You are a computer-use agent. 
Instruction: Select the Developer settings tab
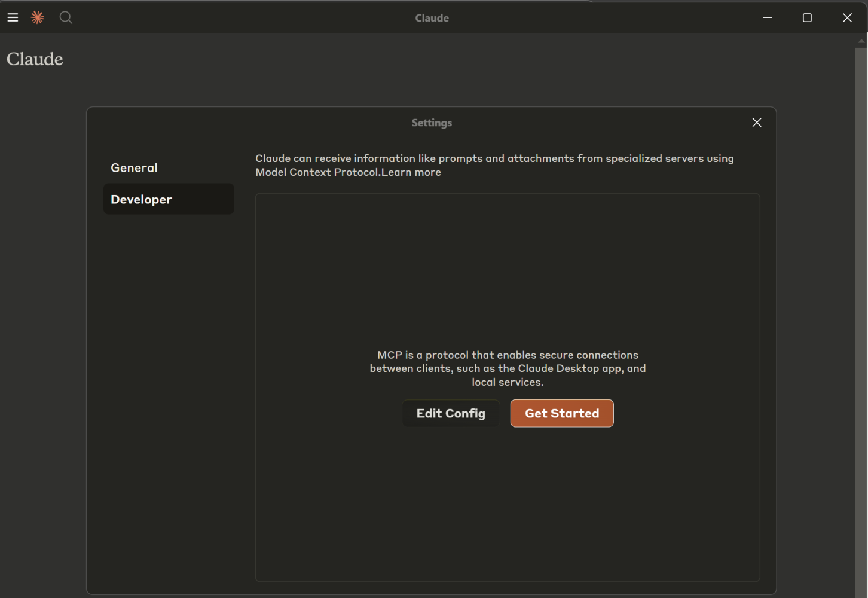pos(169,199)
